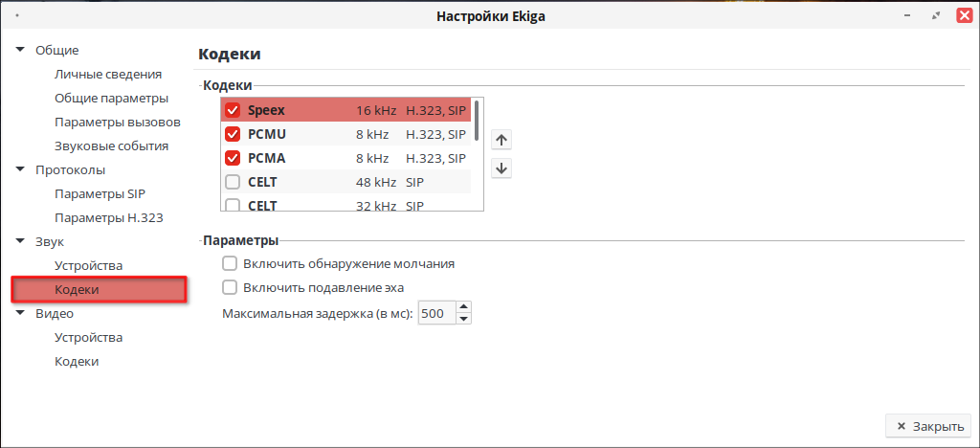
Task: Decrease maximum delay with down stepper
Action: (463, 319)
